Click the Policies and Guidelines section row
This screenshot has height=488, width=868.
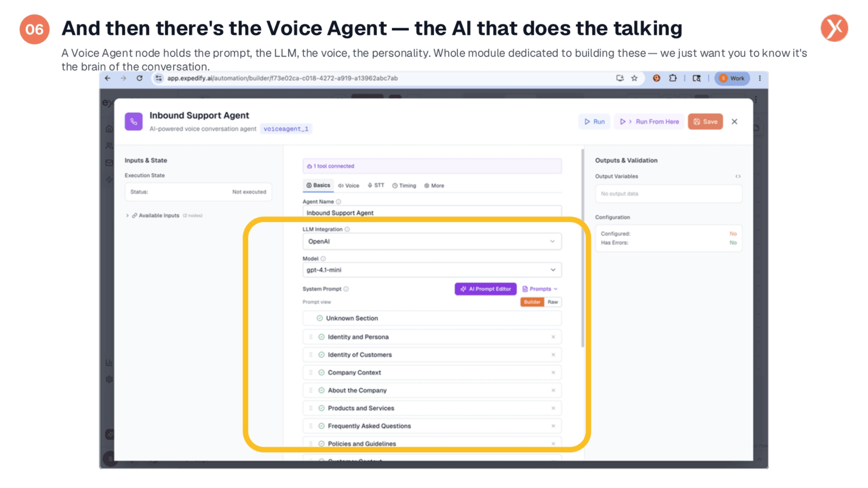tap(432, 444)
